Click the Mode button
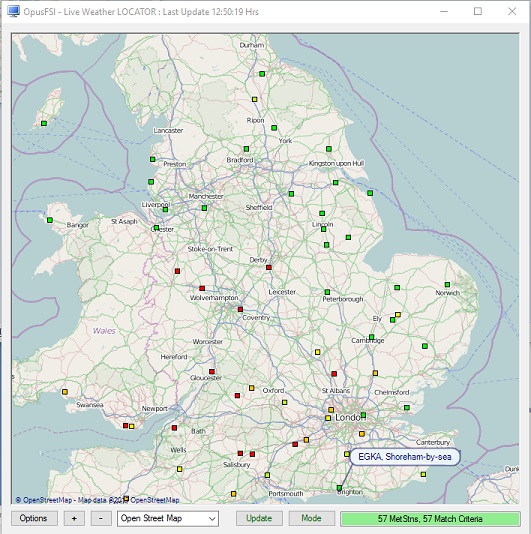531x534 pixels. coord(311,518)
